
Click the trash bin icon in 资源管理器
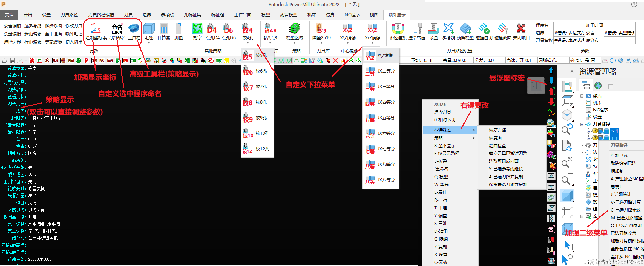(x=610, y=86)
